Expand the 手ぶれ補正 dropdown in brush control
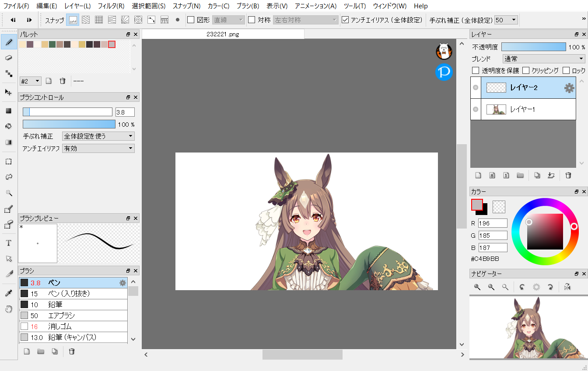This screenshot has height=371, width=588. [x=98, y=136]
